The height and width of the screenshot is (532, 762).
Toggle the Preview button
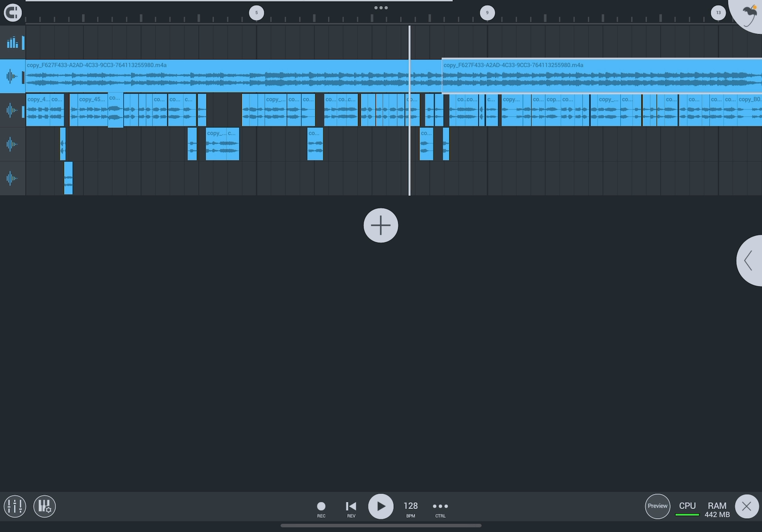[658, 506]
